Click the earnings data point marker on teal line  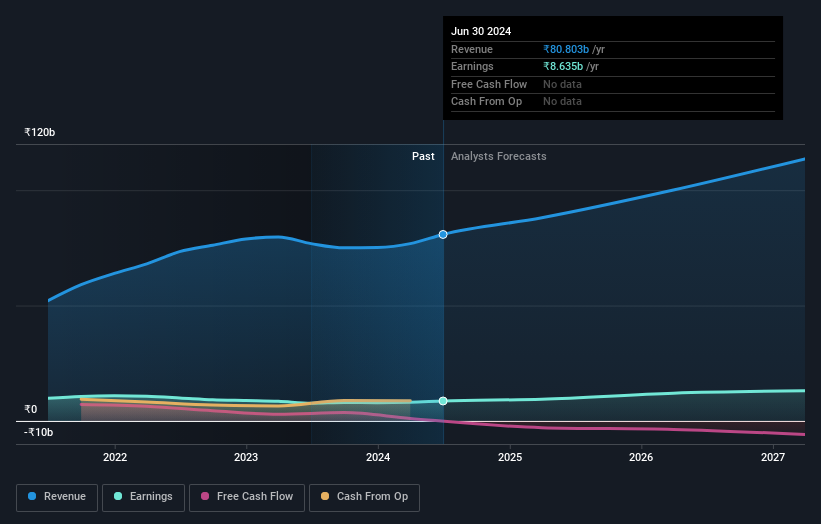(443, 401)
